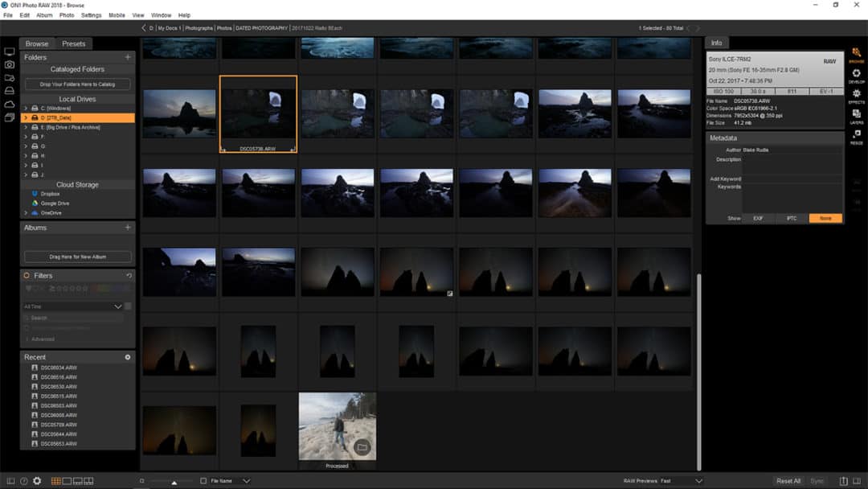Expand the C: [Windows] drive
Screen dimensions: 868x489
(x=26, y=108)
